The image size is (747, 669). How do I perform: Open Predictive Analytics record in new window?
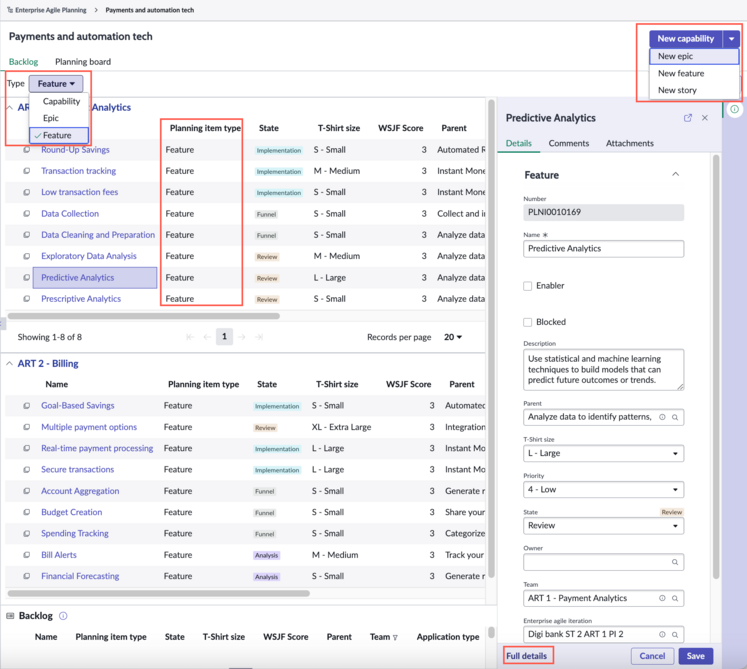pos(687,118)
